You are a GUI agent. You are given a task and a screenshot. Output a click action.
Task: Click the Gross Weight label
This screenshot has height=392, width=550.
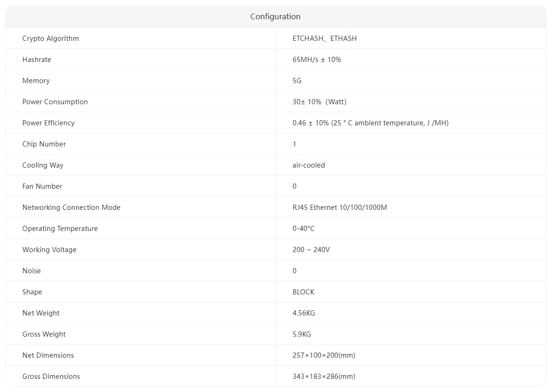44,334
